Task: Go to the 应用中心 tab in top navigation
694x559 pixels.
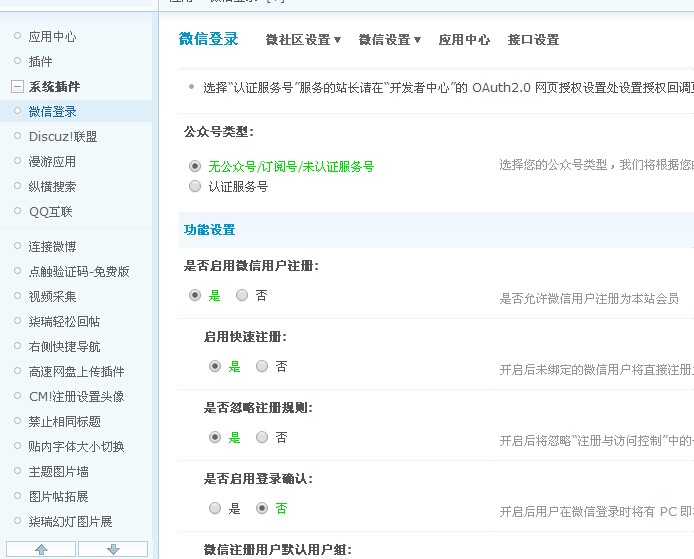Action: click(x=464, y=40)
